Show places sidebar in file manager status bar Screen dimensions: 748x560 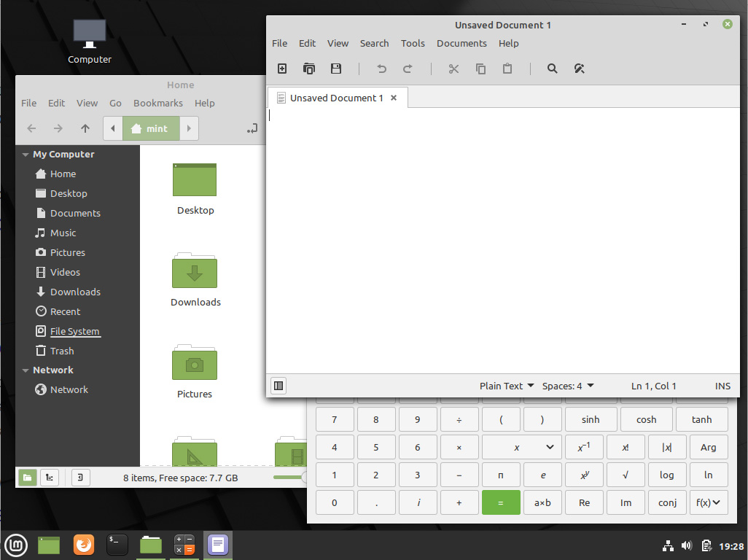click(28, 478)
